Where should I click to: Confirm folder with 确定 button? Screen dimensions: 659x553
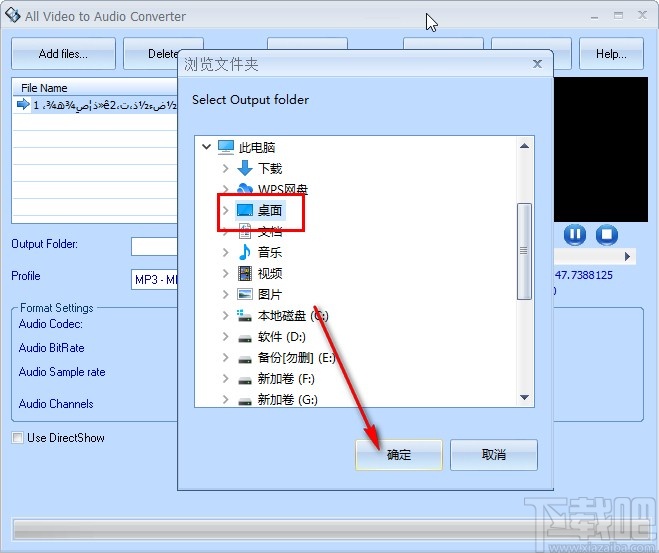click(x=398, y=455)
